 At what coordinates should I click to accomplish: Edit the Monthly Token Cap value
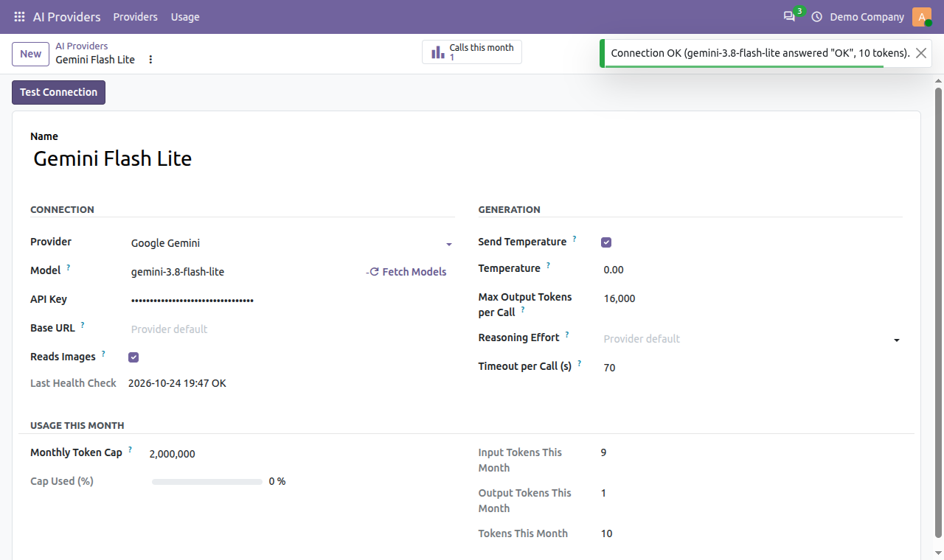pyautogui.click(x=300, y=454)
